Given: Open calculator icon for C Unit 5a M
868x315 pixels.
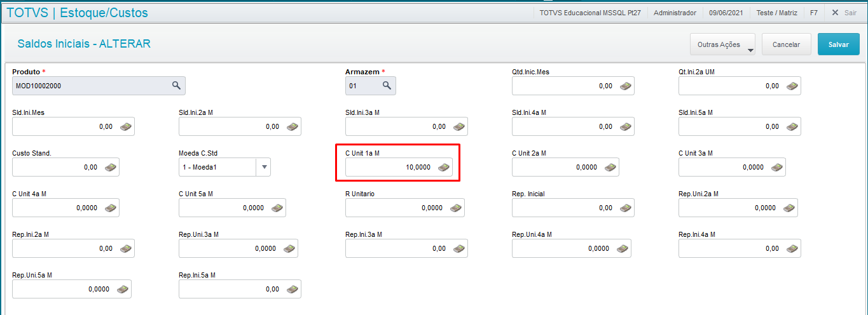Looking at the screenshot, I should pyautogui.click(x=278, y=208).
